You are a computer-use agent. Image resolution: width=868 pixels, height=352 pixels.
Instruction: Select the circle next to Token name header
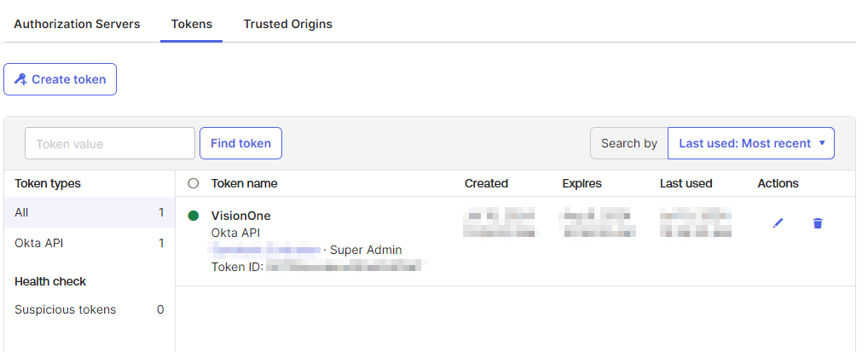click(193, 183)
